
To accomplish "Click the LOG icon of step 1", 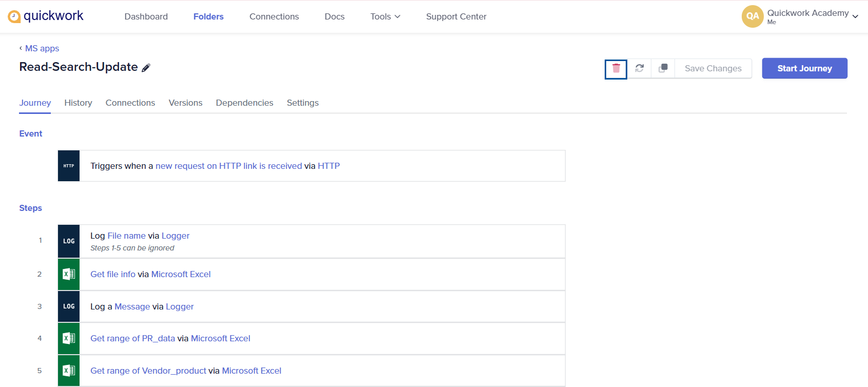I will click(x=69, y=241).
